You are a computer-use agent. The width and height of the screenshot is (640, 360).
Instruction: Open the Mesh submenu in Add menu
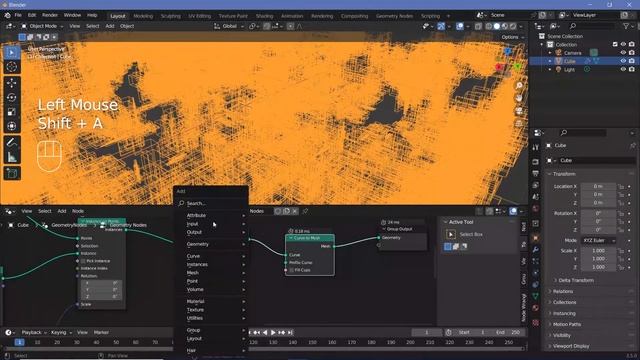click(x=212, y=273)
